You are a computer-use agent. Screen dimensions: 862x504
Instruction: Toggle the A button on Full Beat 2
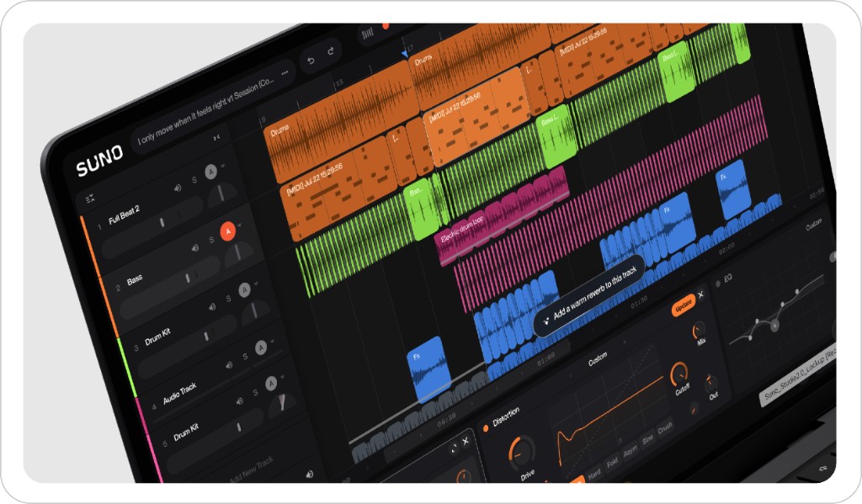tap(211, 172)
